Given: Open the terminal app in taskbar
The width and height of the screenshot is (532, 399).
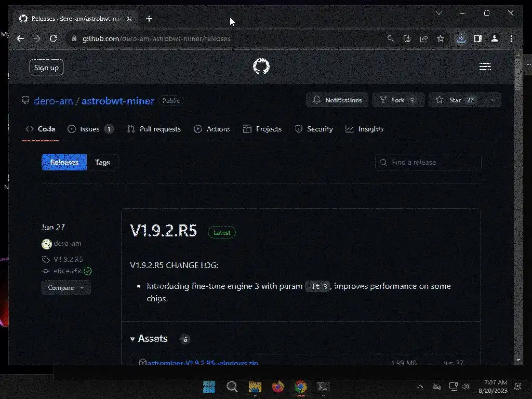Looking at the screenshot, I should click(323, 387).
